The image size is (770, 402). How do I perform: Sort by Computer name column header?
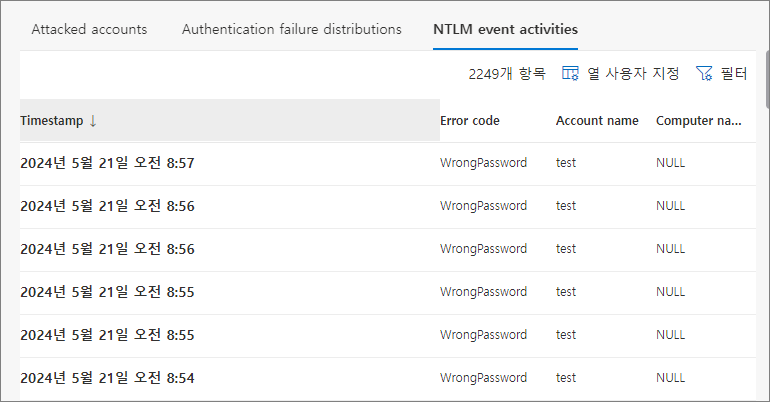pos(699,121)
